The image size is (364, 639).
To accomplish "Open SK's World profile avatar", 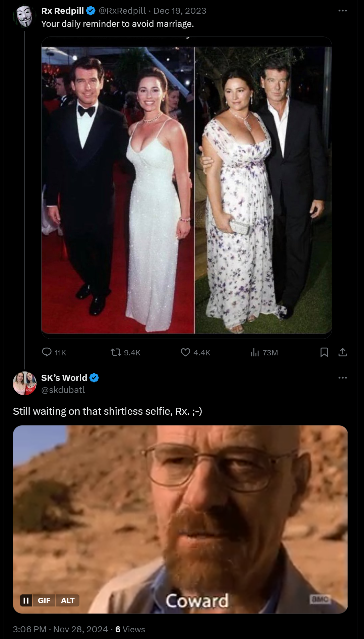I will pos(24,383).
